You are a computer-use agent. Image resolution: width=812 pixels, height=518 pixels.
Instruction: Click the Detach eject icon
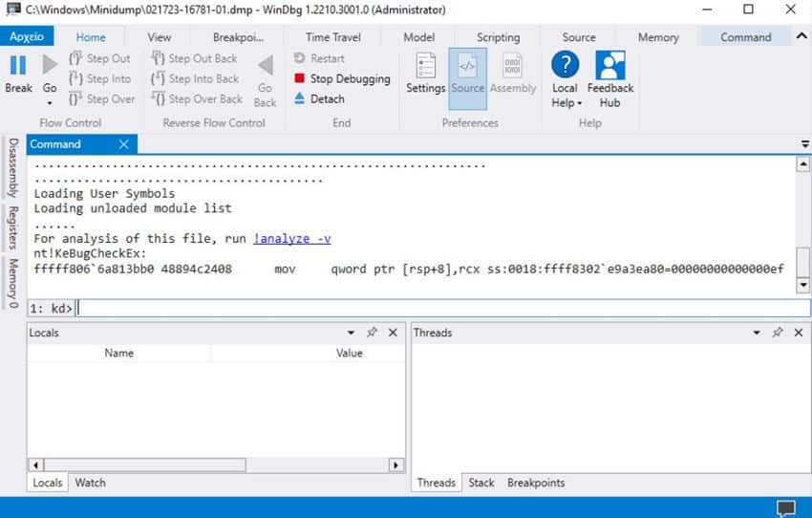[x=299, y=98]
